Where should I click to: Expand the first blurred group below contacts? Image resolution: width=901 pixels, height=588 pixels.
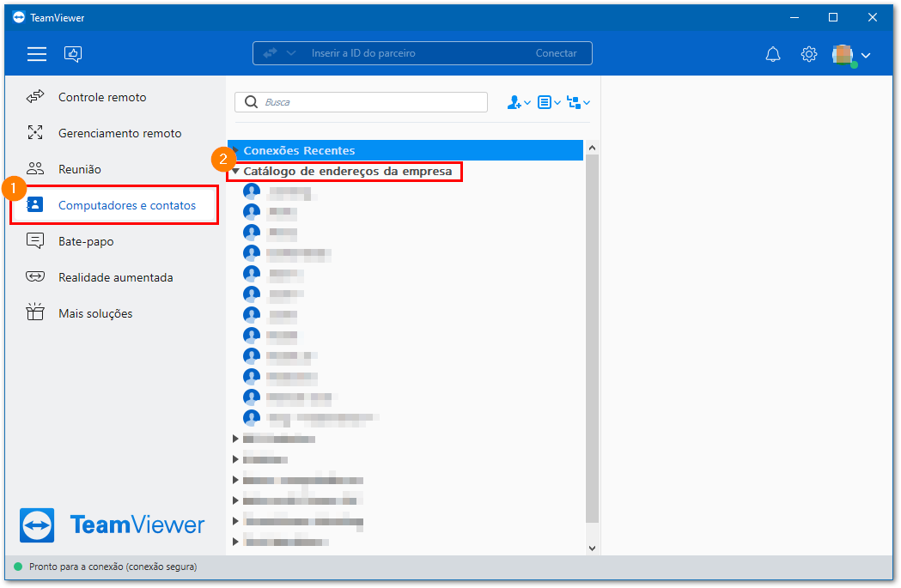235,439
